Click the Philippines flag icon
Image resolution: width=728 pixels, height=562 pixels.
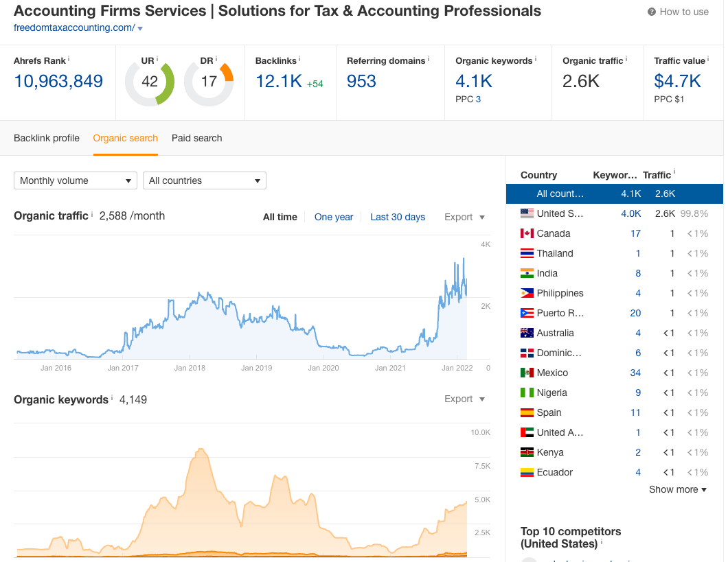(x=527, y=294)
